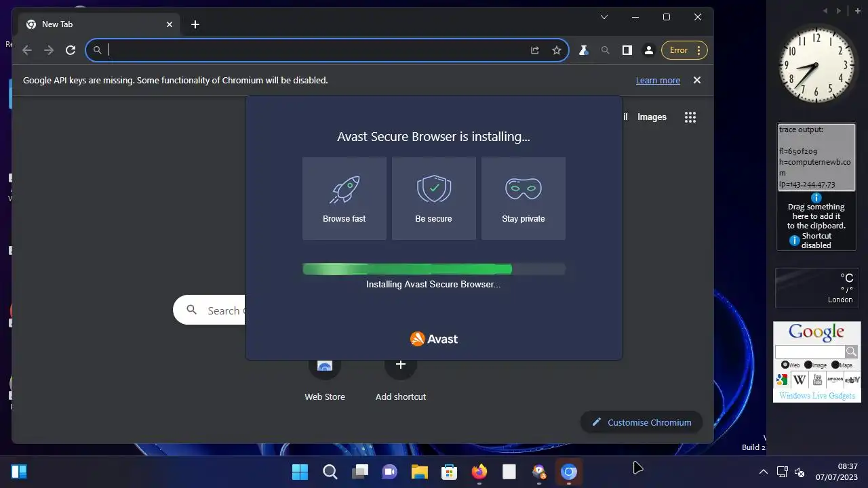868x488 pixels.
Task: Open the Chrome Labs flask icon
Action: (583, 50)
